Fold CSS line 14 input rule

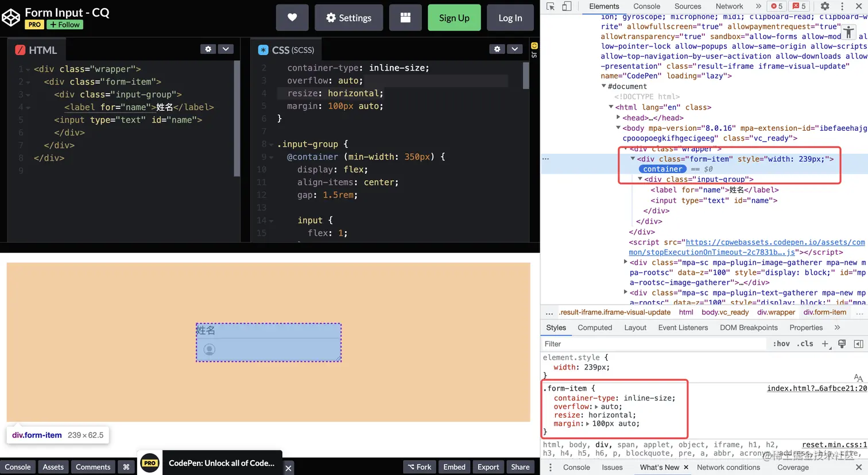tap(272, 220)
